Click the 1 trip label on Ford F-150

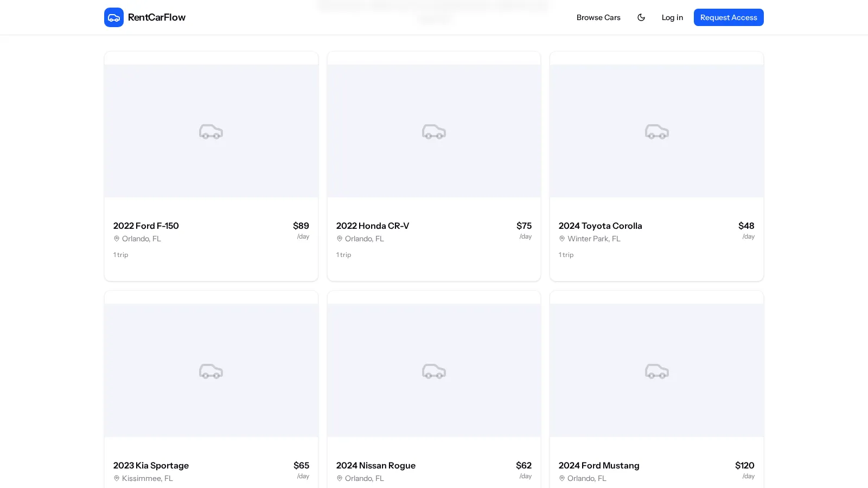[121, 255]
